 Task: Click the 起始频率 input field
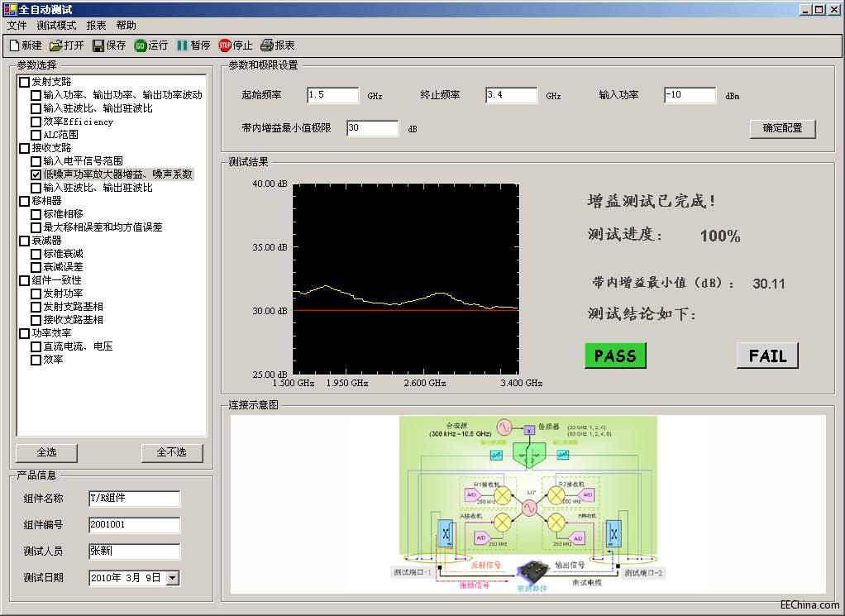coord(332,95)
